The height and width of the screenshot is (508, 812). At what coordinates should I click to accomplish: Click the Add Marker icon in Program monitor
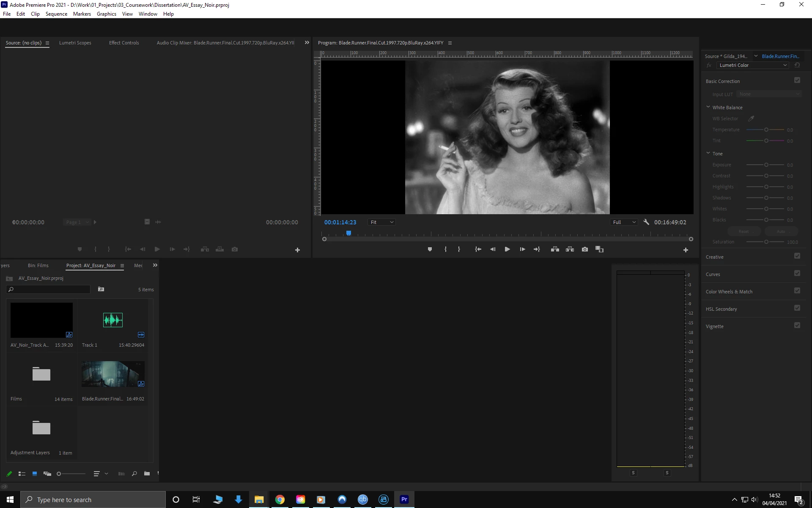[430, 249]
